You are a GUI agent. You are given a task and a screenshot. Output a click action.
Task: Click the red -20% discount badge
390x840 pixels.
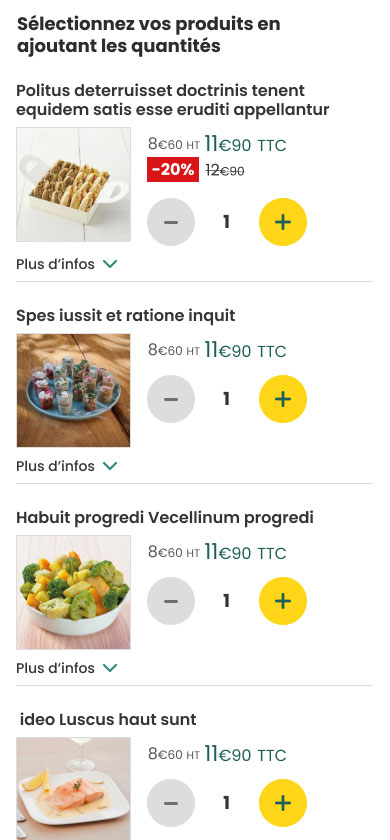[173, 170]
